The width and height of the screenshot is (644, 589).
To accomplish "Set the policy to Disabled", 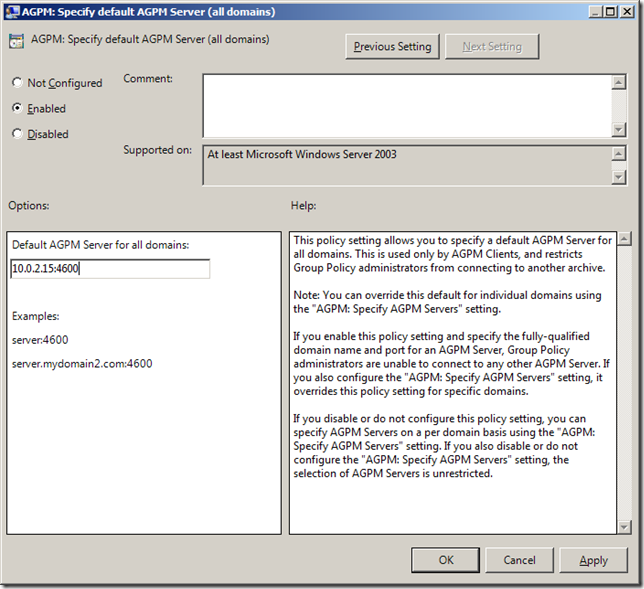I will pyautogui.click(x=18, y=134).
